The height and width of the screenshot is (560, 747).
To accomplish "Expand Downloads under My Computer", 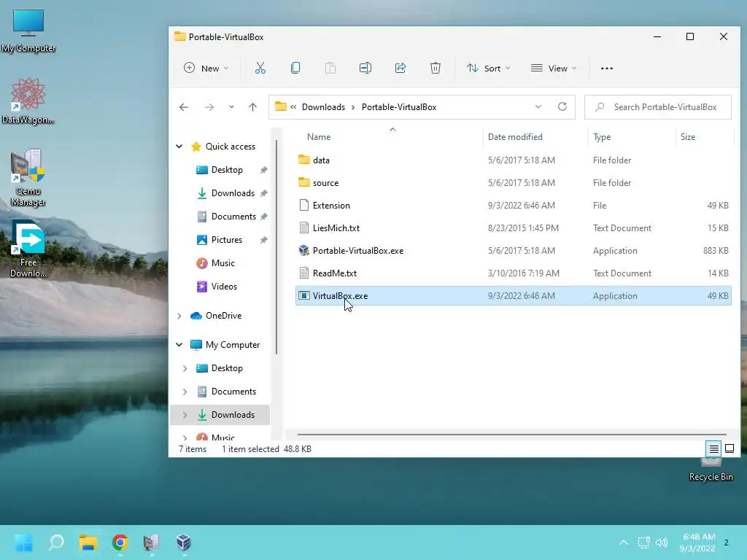I will pyautogui.click(x=185, y=415).
